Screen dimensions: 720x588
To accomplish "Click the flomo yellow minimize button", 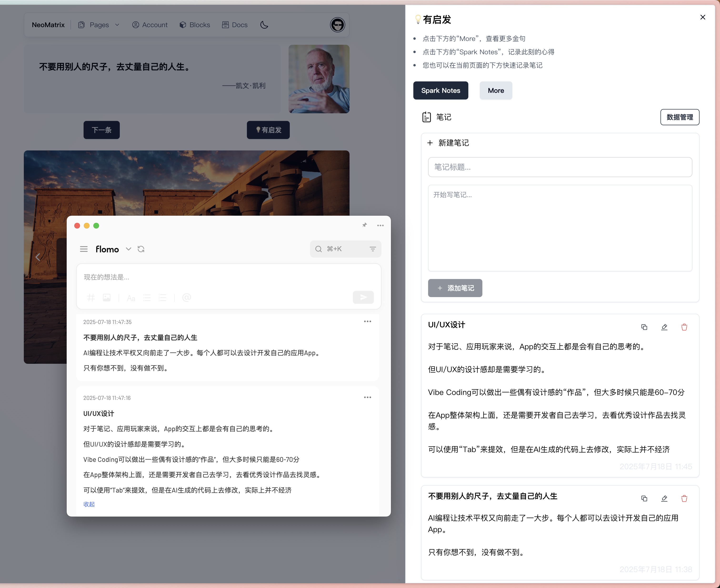I will coord(87,226).
